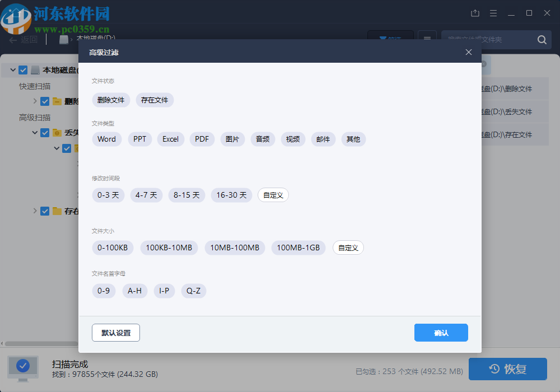
Task: Expand the 删除 folder tree node
Action: [35, 101]
